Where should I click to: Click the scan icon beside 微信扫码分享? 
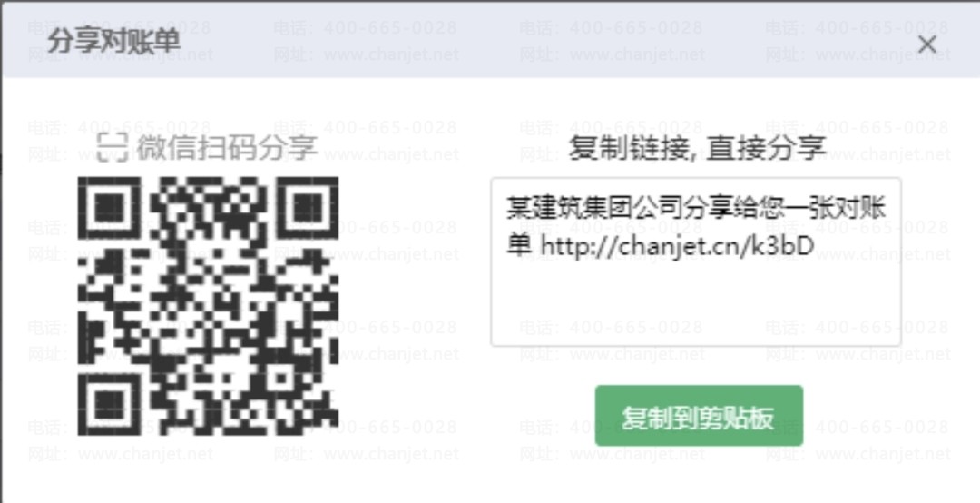pyautogui.click(x=113, y=148)
